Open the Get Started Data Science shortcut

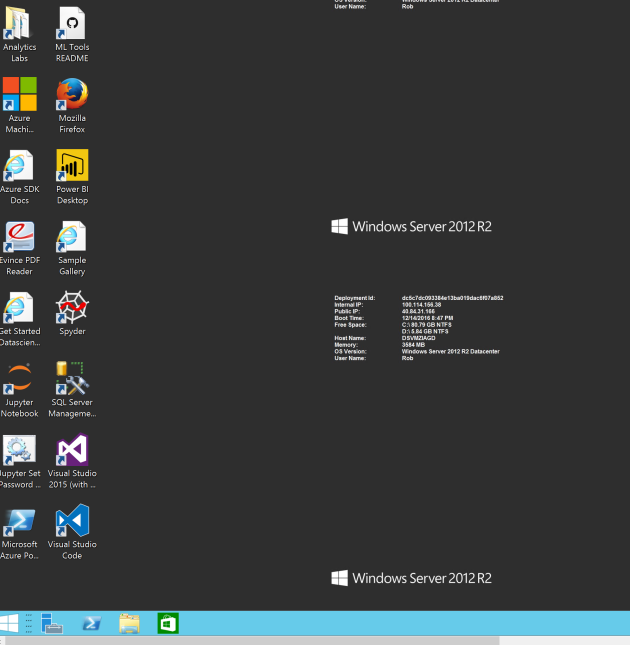tap(20, 308)
